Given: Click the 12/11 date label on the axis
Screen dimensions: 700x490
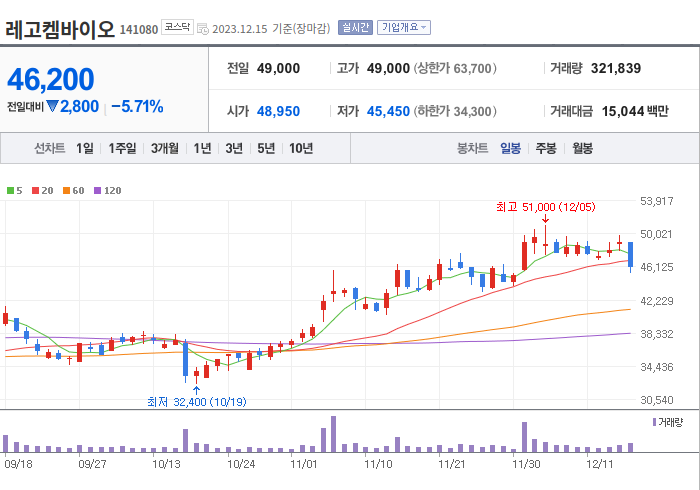Looking at the screenshot, I should coord(600,465).
